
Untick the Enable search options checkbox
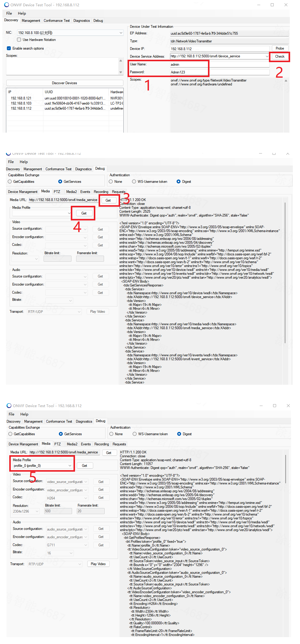(9, 48)
